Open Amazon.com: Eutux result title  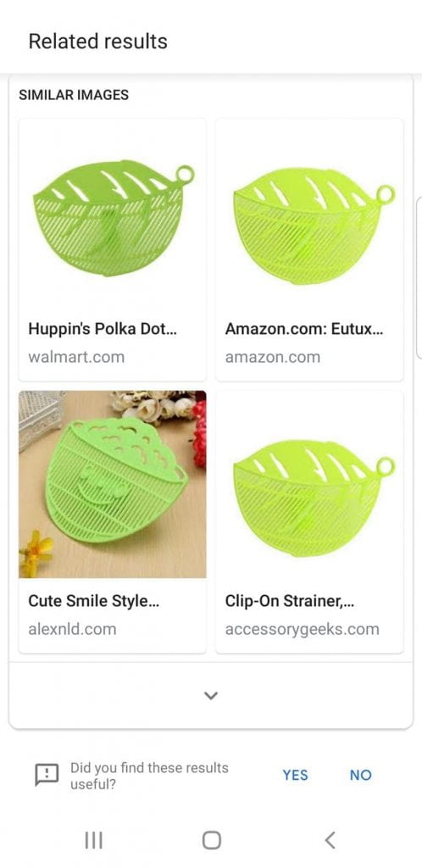[x=304, y=329]
